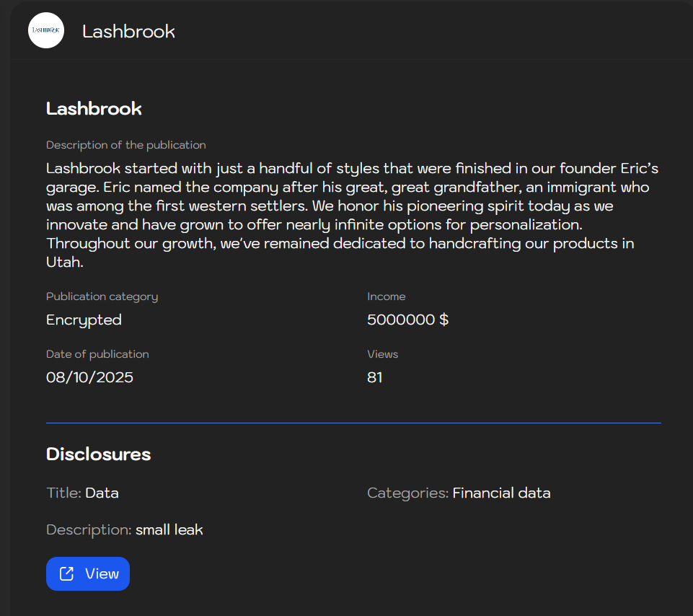The height and width of the screenshot is (616, 693).
Task: Select the income value 5000000 $
Action: [407, 320]
